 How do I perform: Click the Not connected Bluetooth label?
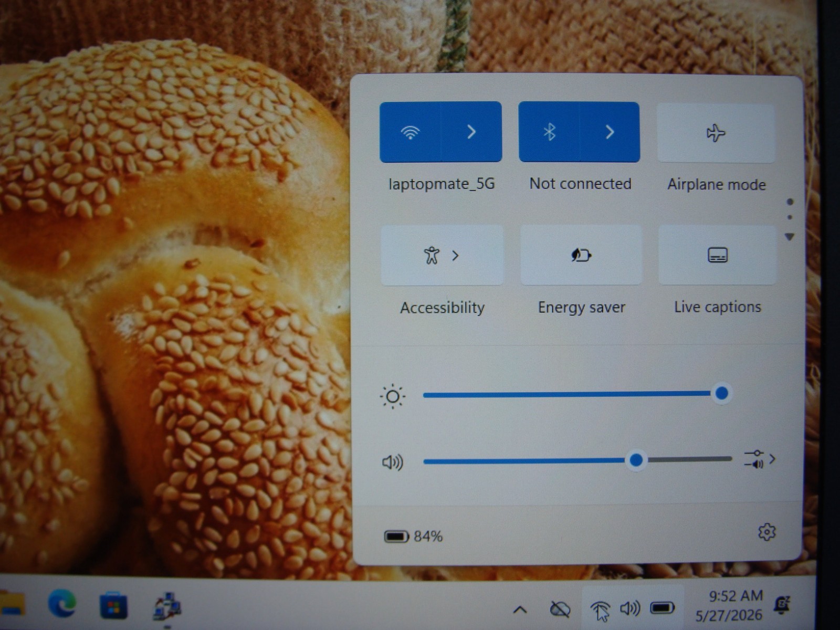580,184
